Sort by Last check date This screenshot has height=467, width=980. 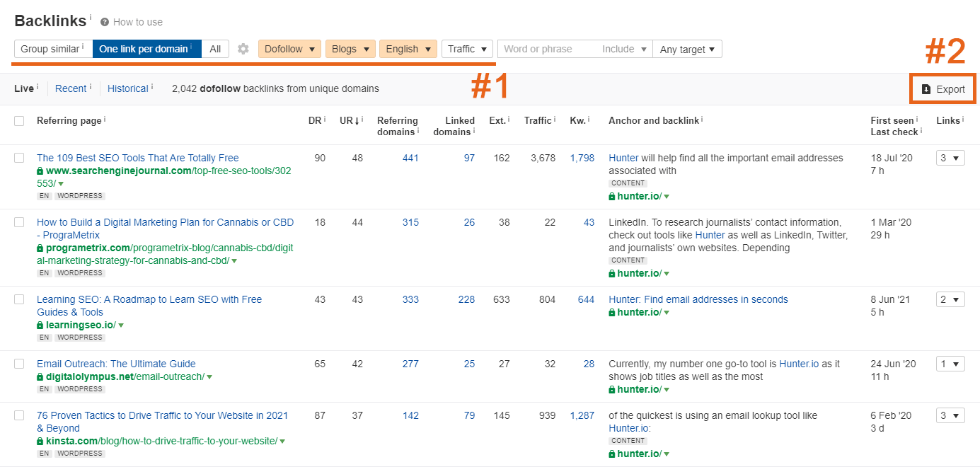894,132
